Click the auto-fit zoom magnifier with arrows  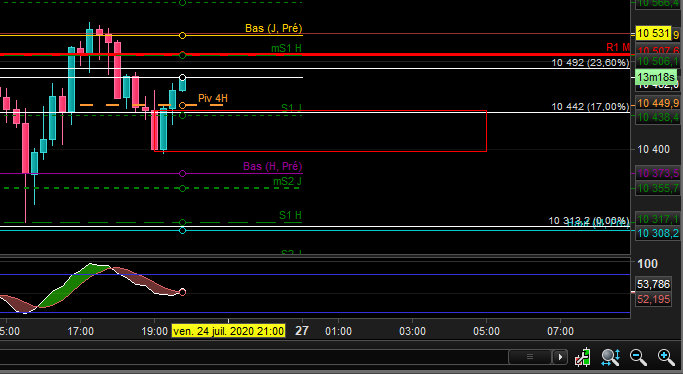[x=610, y=357]
